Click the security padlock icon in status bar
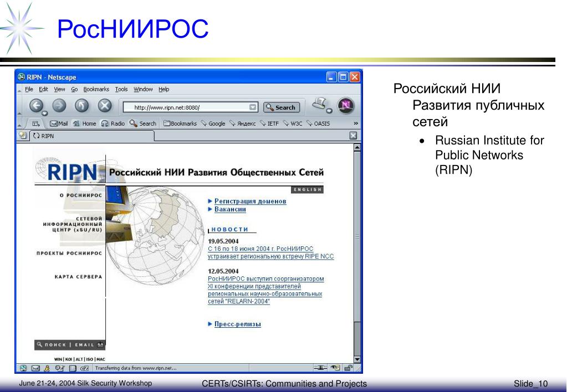Image resolution: width=567 pixels, height=392 pixels. click(x=349, y=368)
